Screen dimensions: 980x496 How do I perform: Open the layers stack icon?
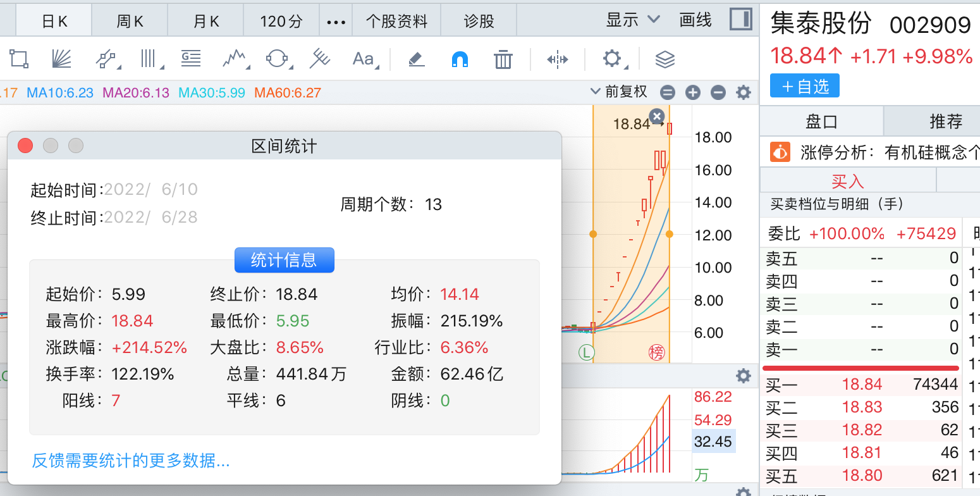(x=665, y=59)
